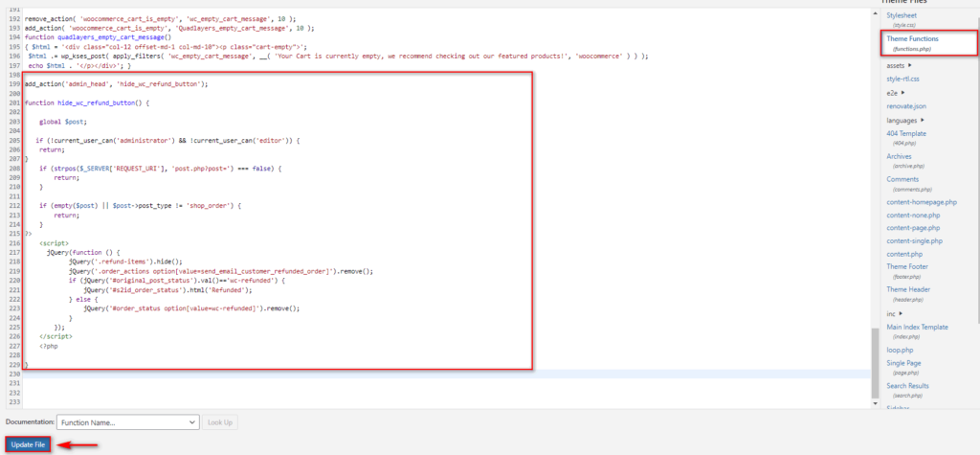Open renovate.json file
The image size is (980, 455).
(x=906, y=106)
